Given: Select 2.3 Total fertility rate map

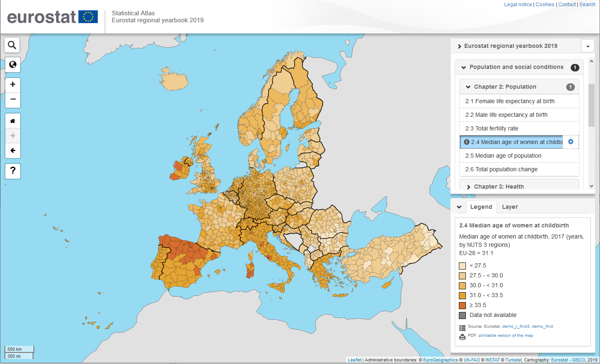Looking at the screenshot, I should pos(491,128).
